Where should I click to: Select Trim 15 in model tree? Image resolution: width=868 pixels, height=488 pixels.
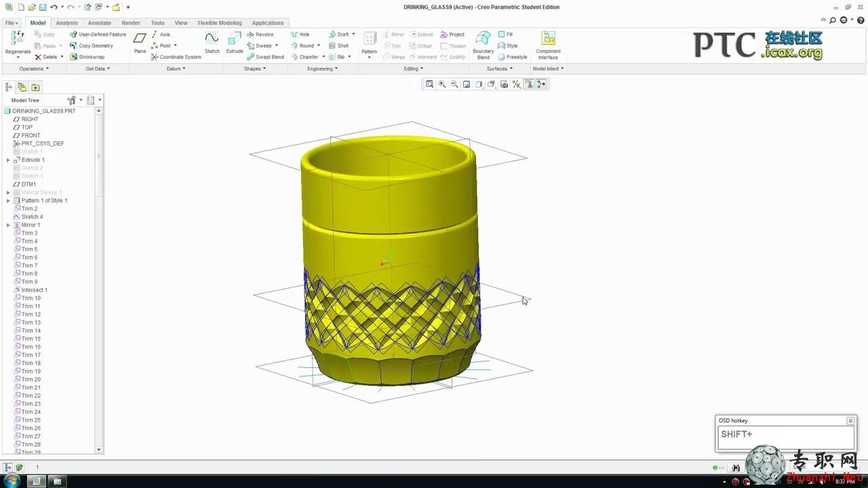(x=31, y=339)
